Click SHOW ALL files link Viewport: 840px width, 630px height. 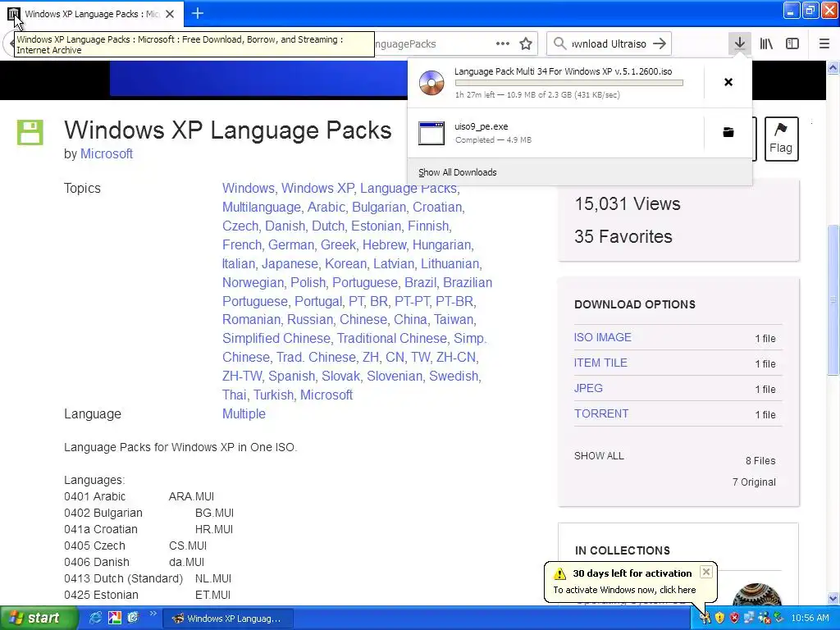[x=599, y=456]
